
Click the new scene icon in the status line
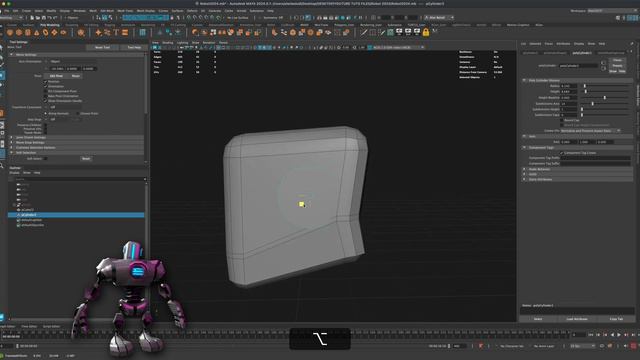click(x=32, y=18)
